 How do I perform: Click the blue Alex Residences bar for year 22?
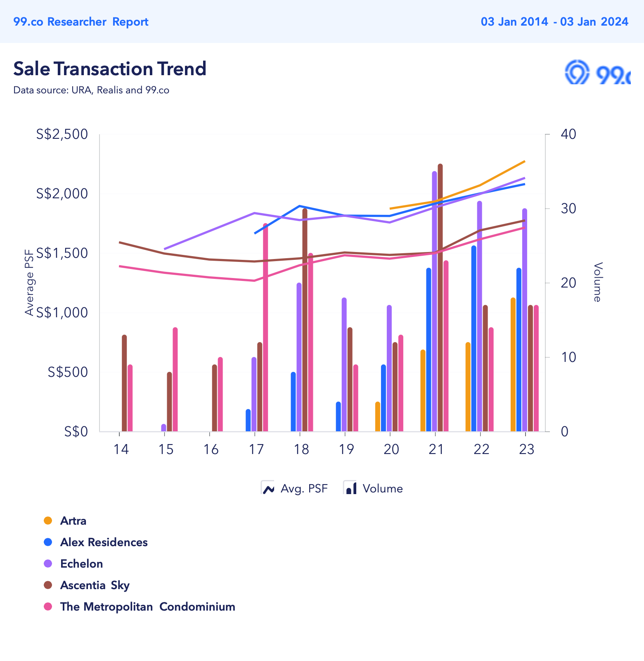[474, 339]
